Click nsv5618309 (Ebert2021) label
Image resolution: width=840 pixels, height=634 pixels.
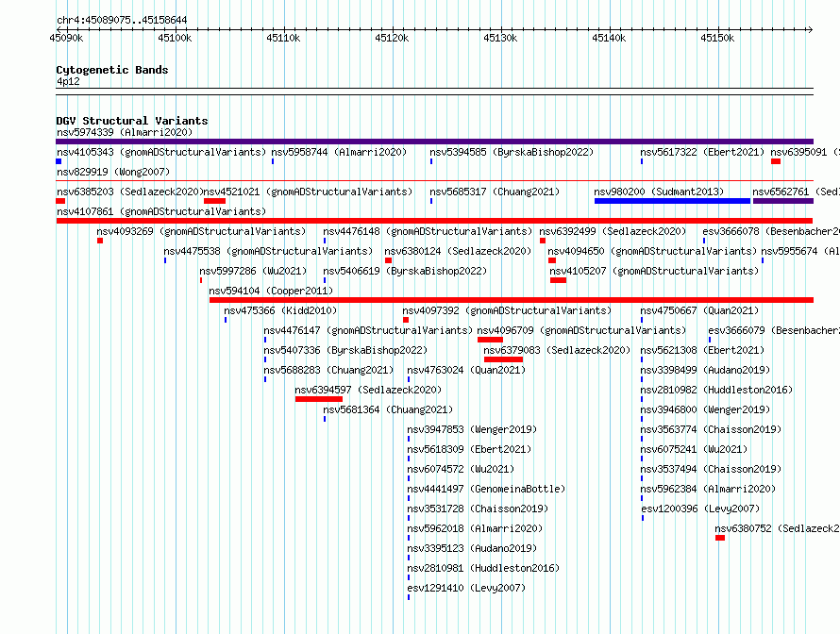pos(469,449)
